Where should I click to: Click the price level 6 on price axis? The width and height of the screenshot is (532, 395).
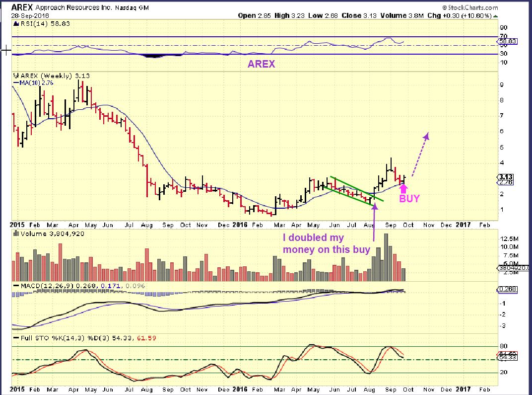[501, 132]
